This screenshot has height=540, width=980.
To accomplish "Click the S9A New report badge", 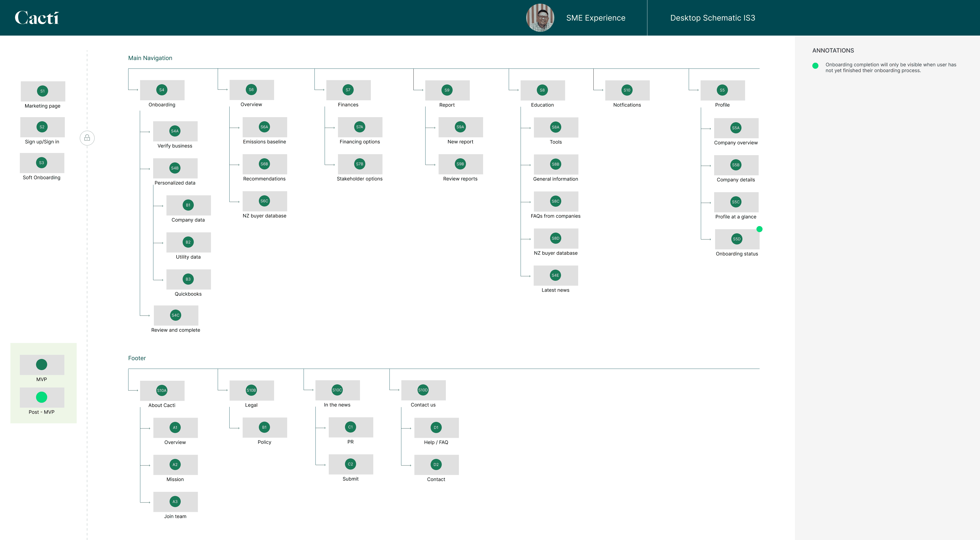I will (461, 127).
